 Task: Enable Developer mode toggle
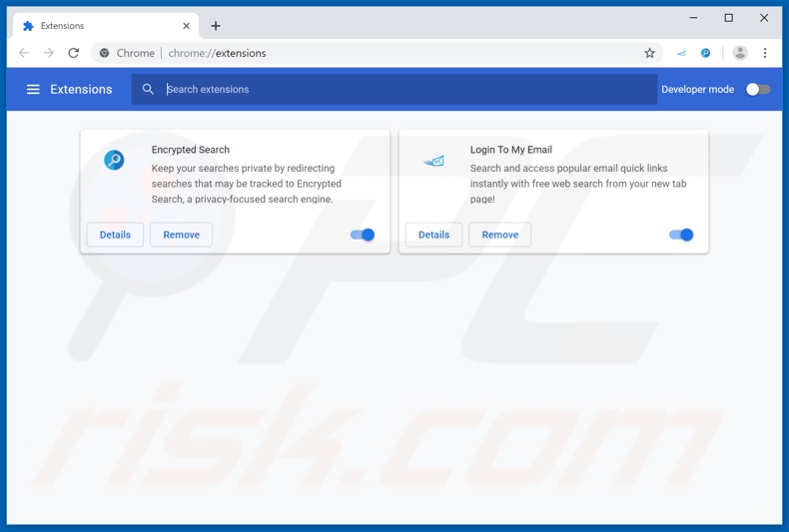point(758,90)
